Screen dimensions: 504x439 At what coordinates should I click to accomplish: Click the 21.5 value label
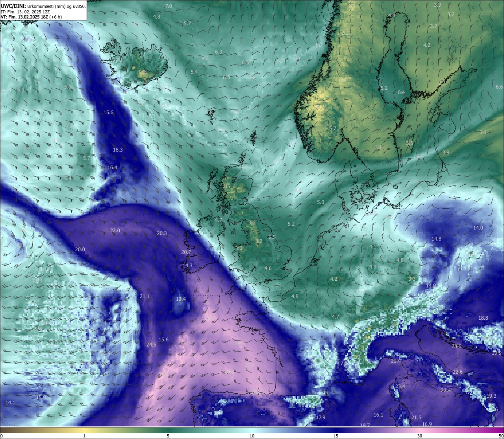(x=416, y=417)
